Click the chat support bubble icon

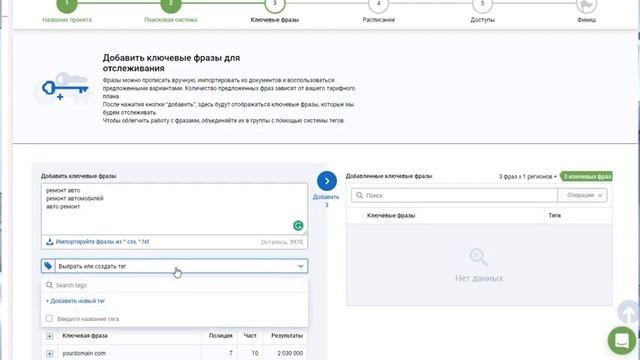click(x=622, y=340)
